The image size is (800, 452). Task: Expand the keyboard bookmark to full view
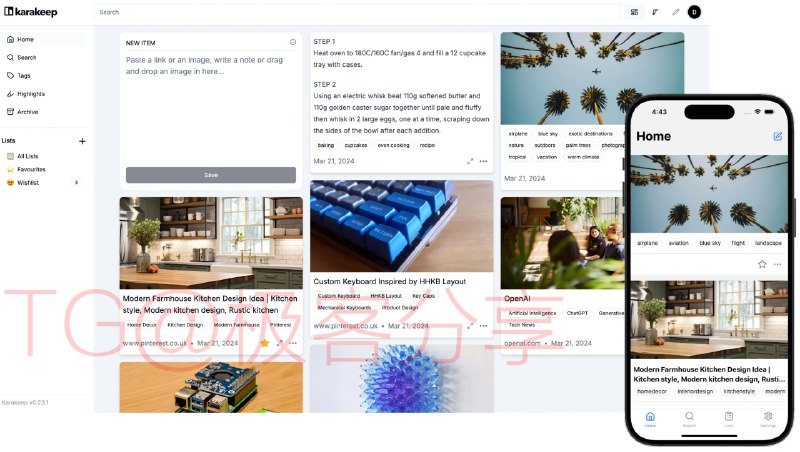pos(470,325)
